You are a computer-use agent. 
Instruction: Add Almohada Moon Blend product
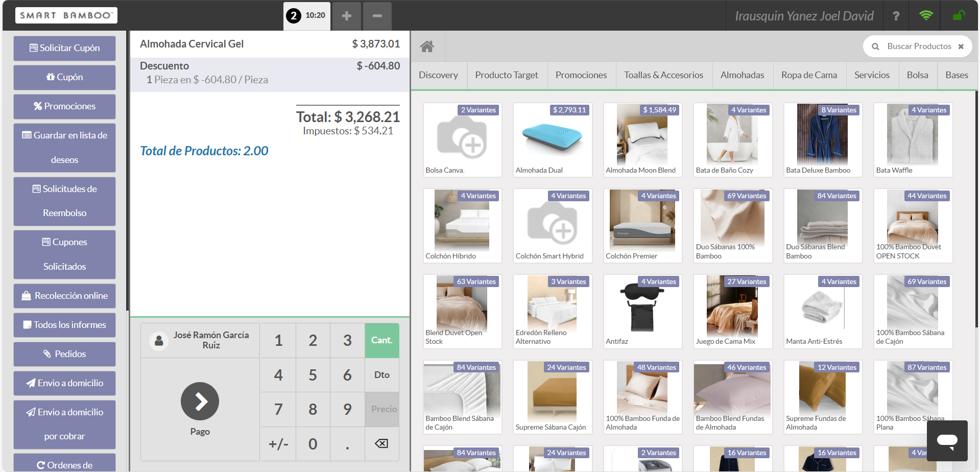[642, 140]
